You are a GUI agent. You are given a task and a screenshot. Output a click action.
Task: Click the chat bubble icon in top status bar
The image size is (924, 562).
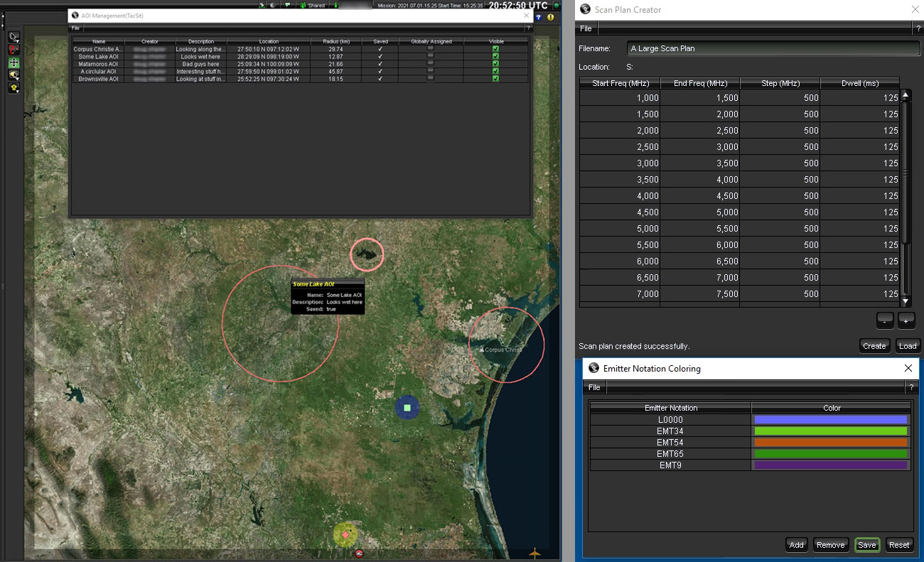[x=287, y=5]
